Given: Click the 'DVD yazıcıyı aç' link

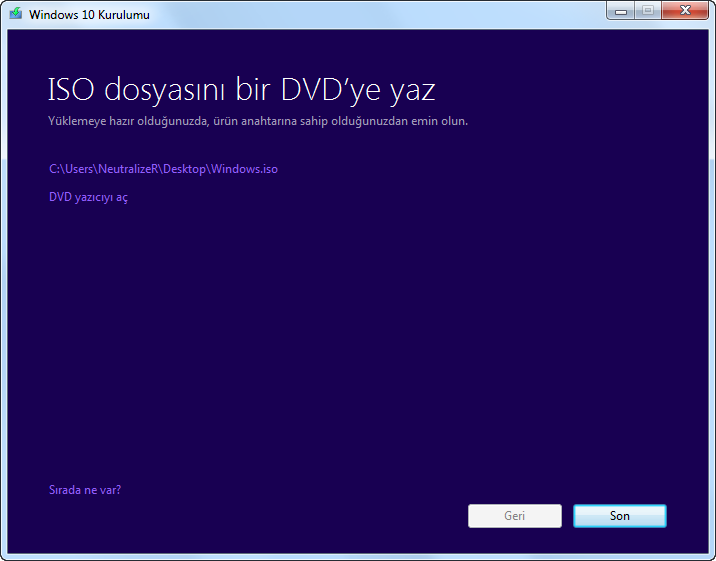Looking at the screenshot, I should point(88,197).
